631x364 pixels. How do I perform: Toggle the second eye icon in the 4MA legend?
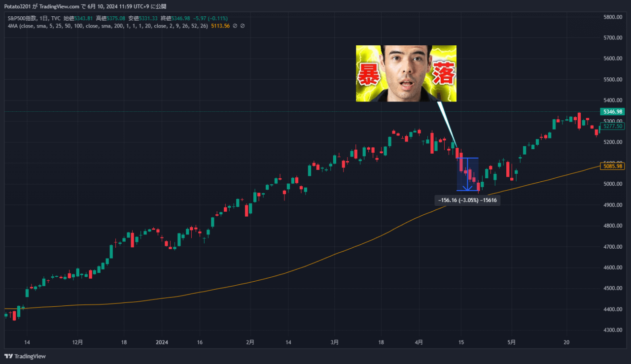point(243,26)
